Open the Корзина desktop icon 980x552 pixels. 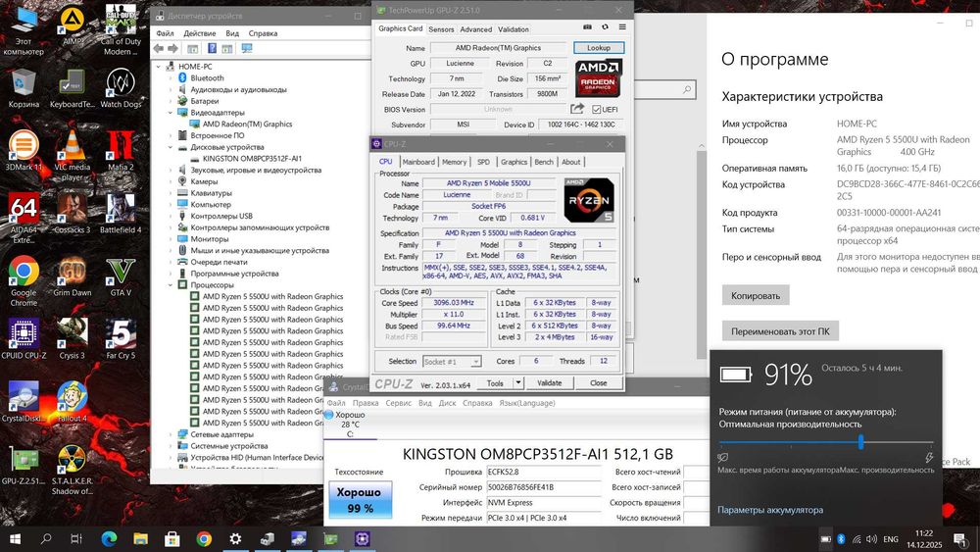point(24,89)
